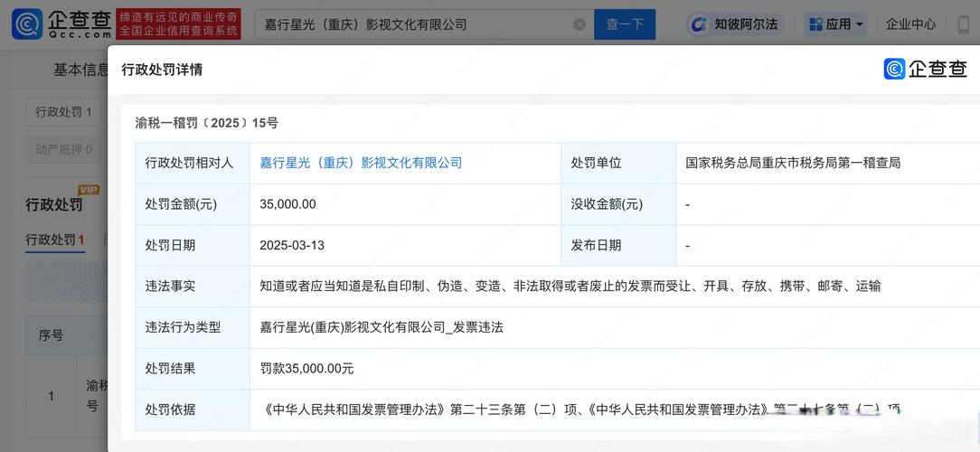
Task: Click the 行政处罚相对人 label cell
Action: coord(193,163)
